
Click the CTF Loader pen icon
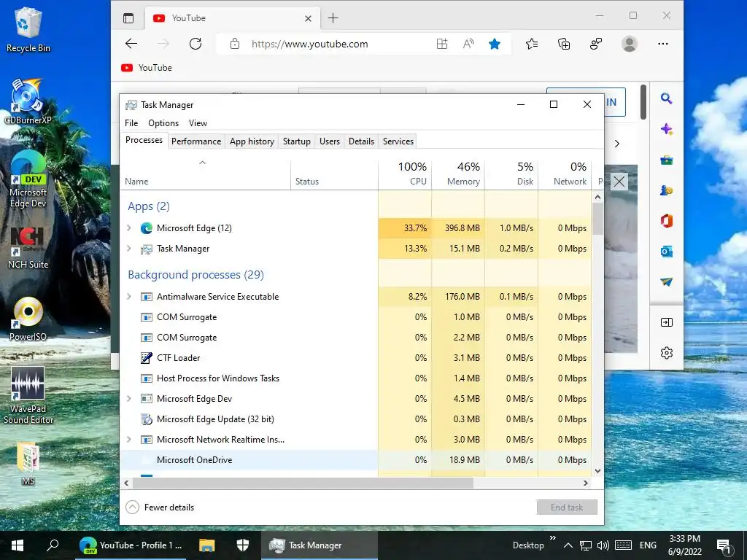146,357
